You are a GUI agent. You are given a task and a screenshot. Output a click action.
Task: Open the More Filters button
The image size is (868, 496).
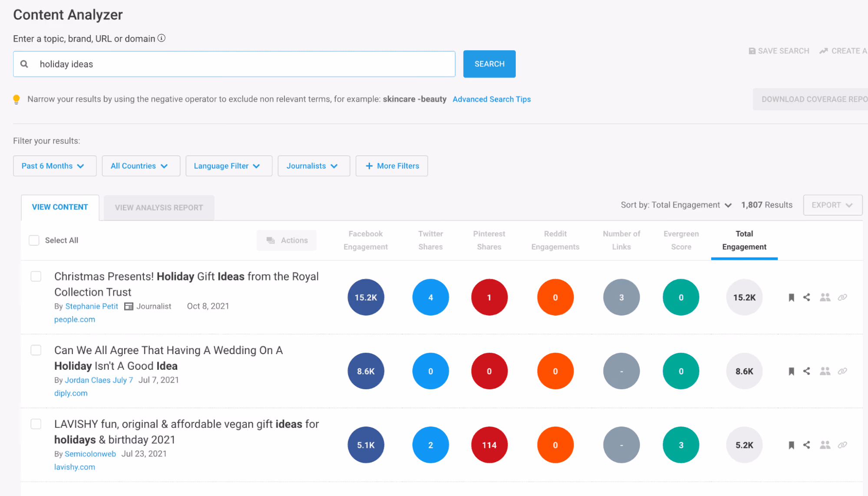392,166
